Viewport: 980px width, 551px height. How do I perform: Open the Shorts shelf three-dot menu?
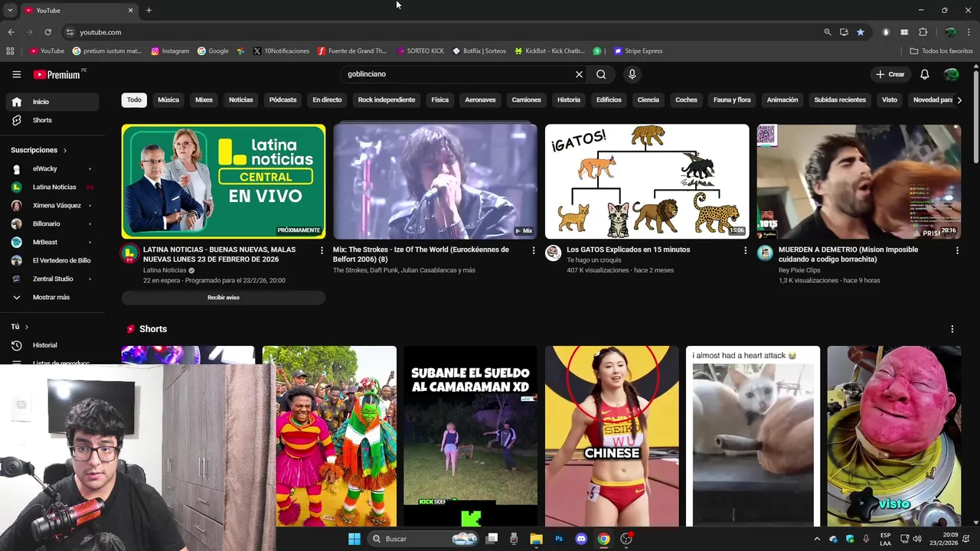point(952,329)
